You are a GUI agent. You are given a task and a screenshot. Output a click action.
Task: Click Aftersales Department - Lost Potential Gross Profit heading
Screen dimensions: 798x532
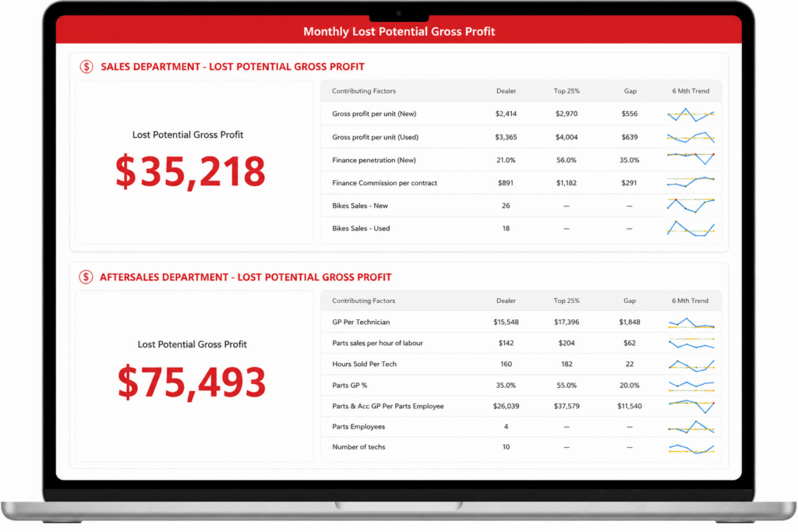pyautogui.click(x=245, y=277)
